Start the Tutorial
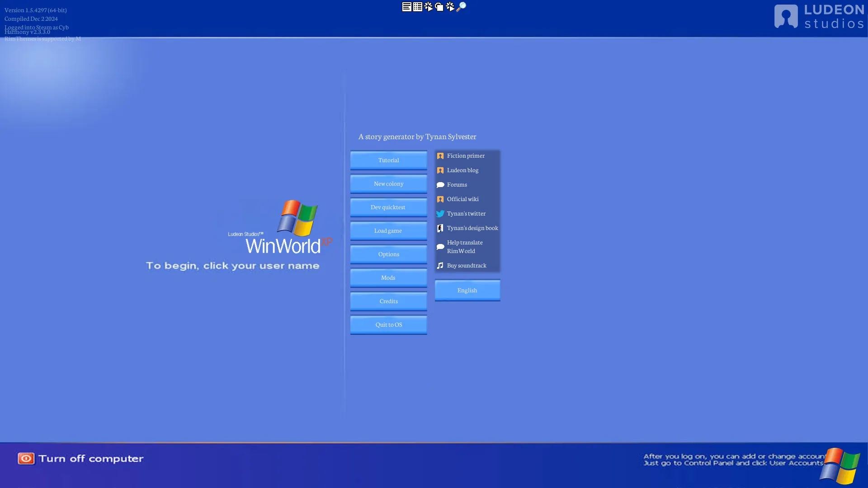 388,160
